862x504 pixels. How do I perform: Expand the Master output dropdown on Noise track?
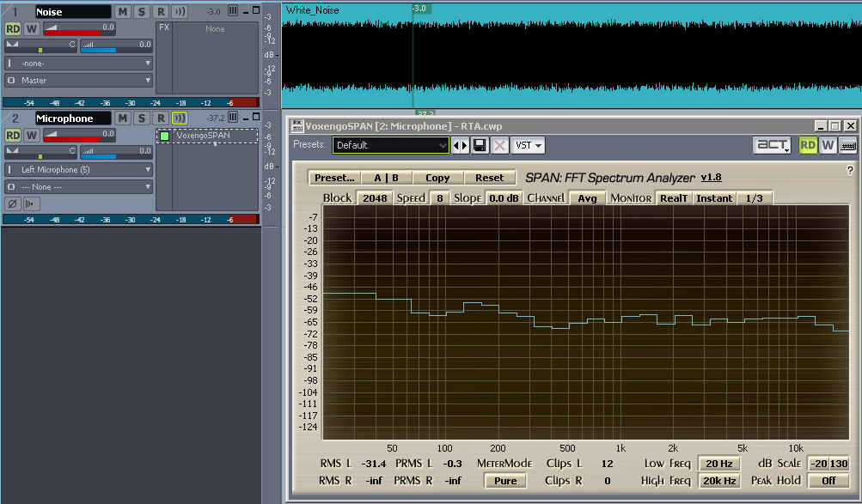click(79, 80)
